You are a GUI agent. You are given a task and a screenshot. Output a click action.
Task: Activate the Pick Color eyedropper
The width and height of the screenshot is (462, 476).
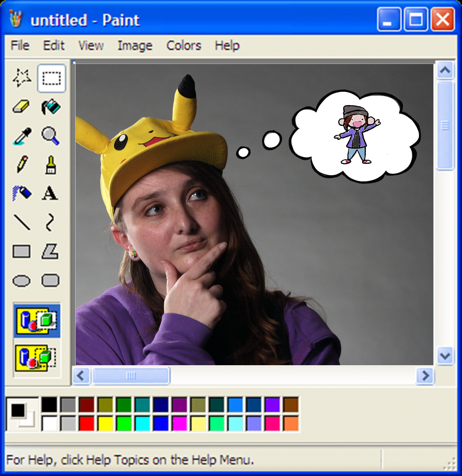pyautogui.click(x=22, y=136)
